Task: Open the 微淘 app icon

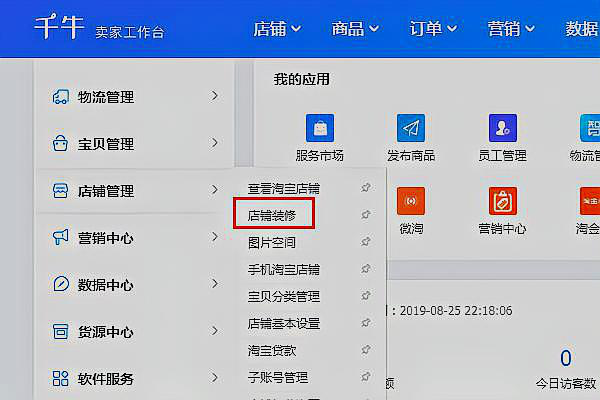Action: (411, 201)
